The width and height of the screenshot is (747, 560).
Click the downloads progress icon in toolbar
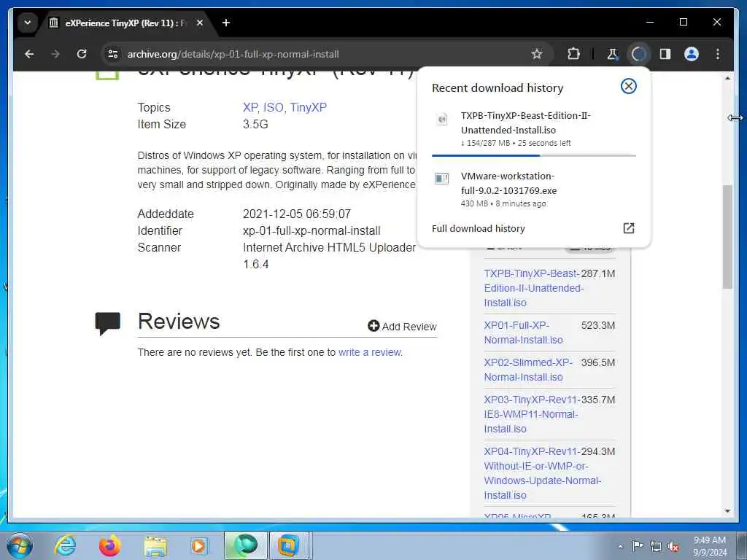(x=638, y=54)
